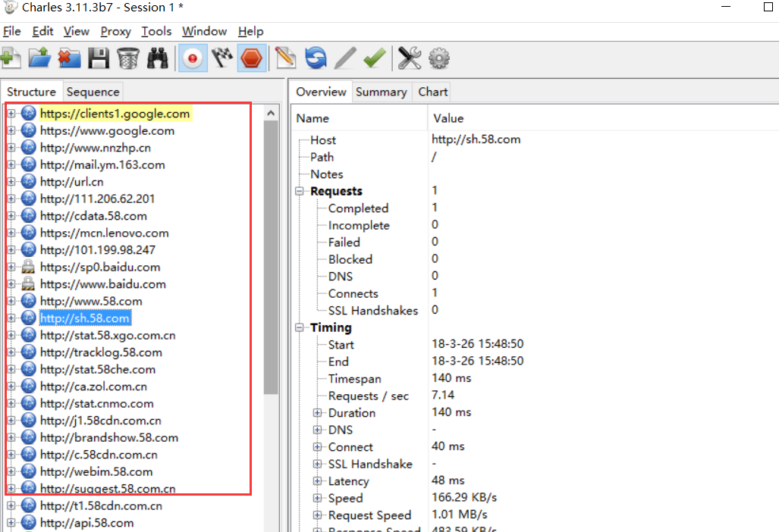Expand the Duration row
This screenshot has width=779, height=532.
click(x=317, y=413)
